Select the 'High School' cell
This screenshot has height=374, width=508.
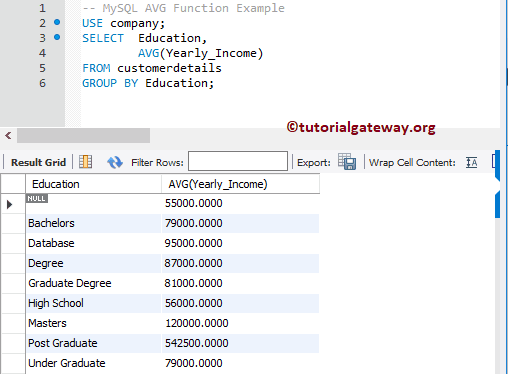click(93, 303)
